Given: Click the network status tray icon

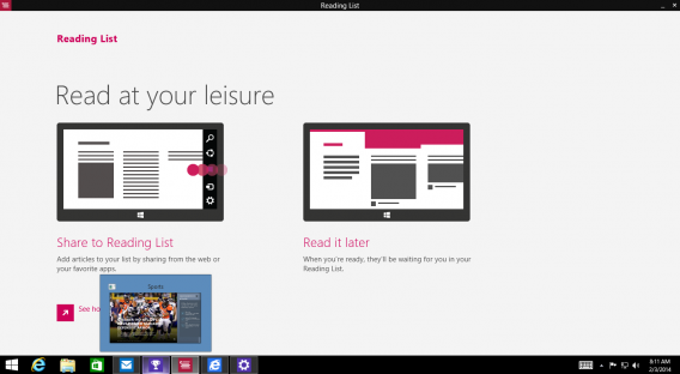Looking at the screenshot, I should (x=624, y=365).
